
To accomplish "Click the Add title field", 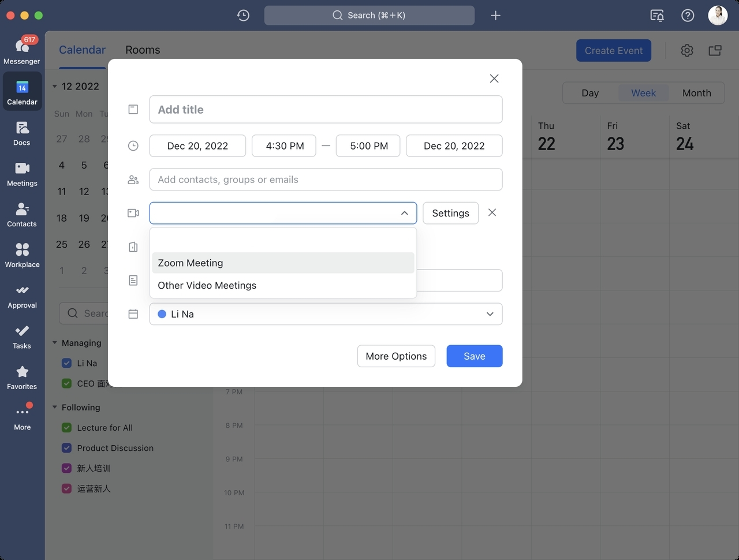I will click(326, 110).
